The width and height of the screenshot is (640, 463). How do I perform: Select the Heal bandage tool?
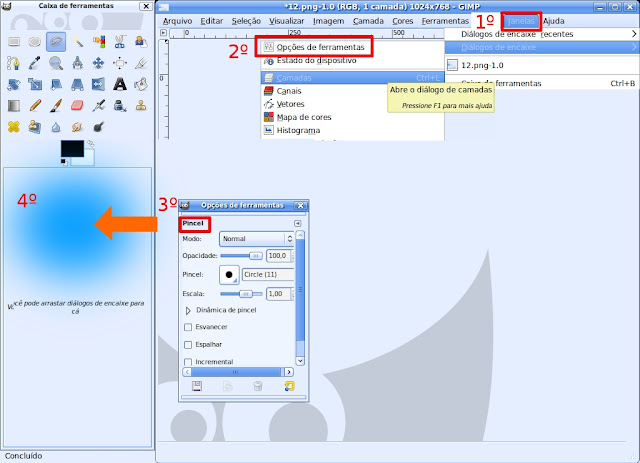click(x=13, y=127)
